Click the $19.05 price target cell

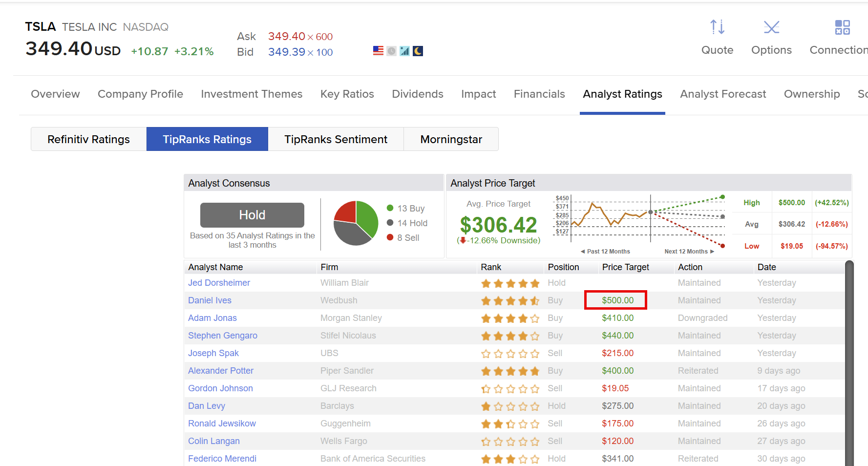tap(615, 388)
